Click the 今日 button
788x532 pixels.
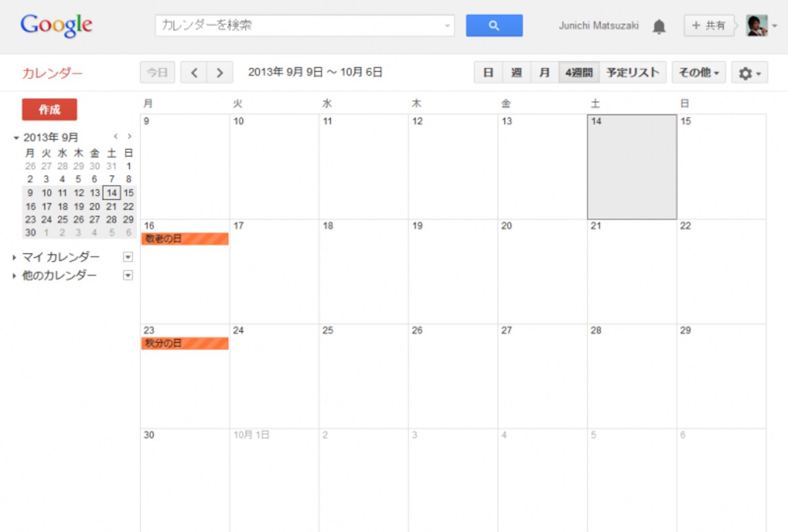[158, 73]
